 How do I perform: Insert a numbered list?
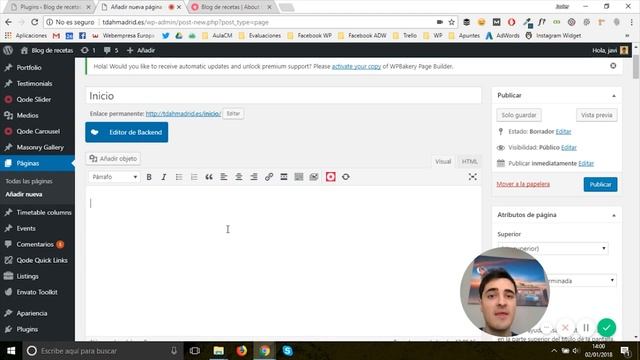[x=194, y=177]
